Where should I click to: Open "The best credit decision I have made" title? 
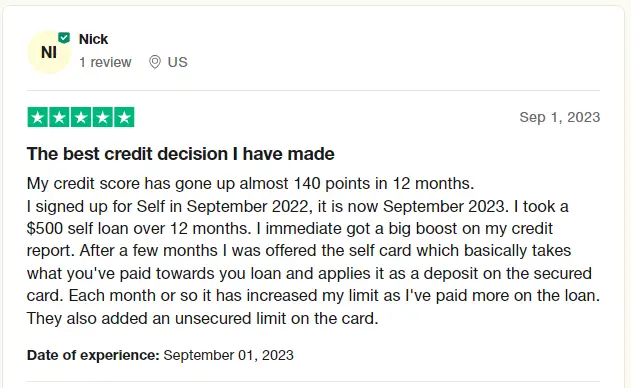[181, 154]
